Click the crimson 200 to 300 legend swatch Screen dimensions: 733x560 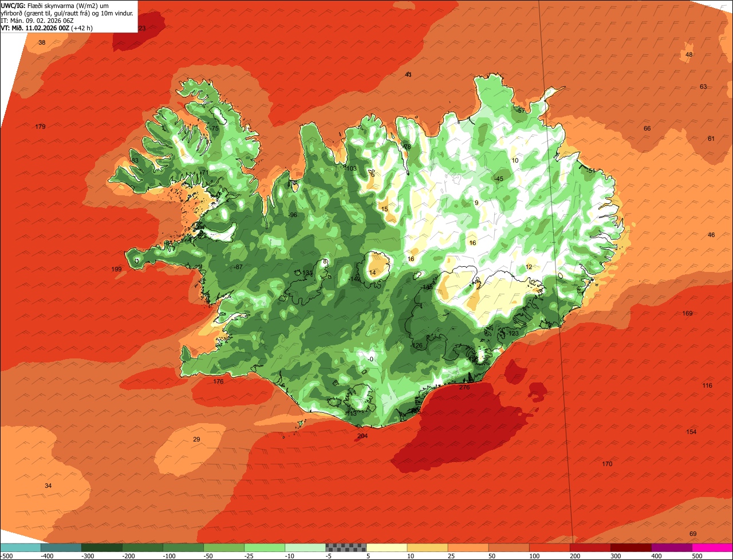[590, 547]
